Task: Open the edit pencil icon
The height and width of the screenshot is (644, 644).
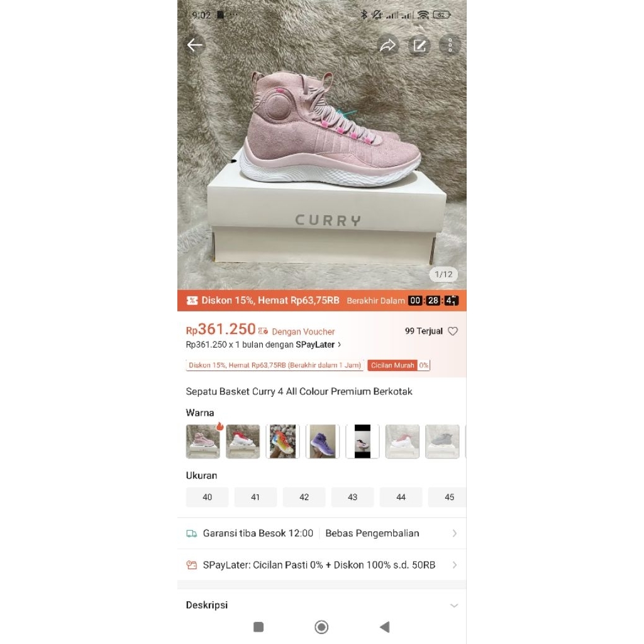Action: coord(419,45)
